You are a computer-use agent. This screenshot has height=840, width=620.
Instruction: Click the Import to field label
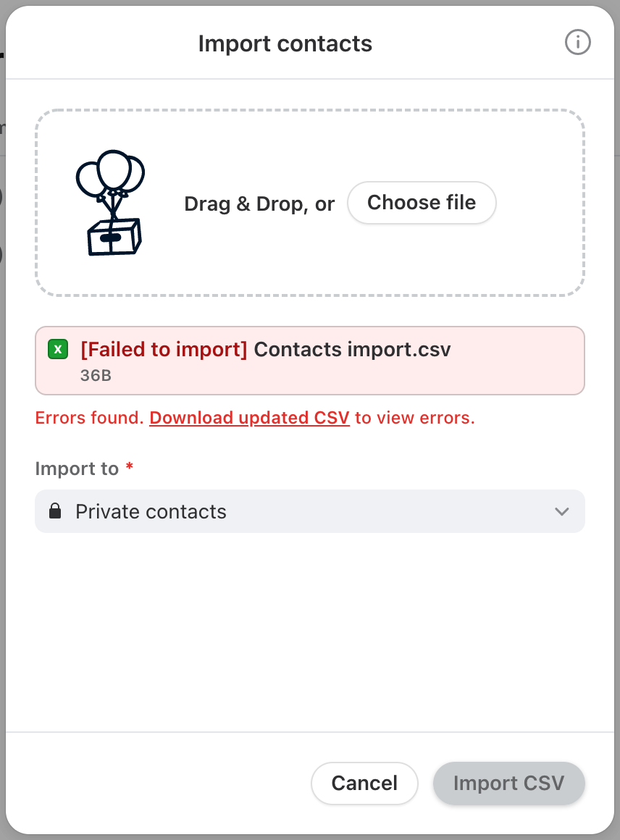pos(77,469)
